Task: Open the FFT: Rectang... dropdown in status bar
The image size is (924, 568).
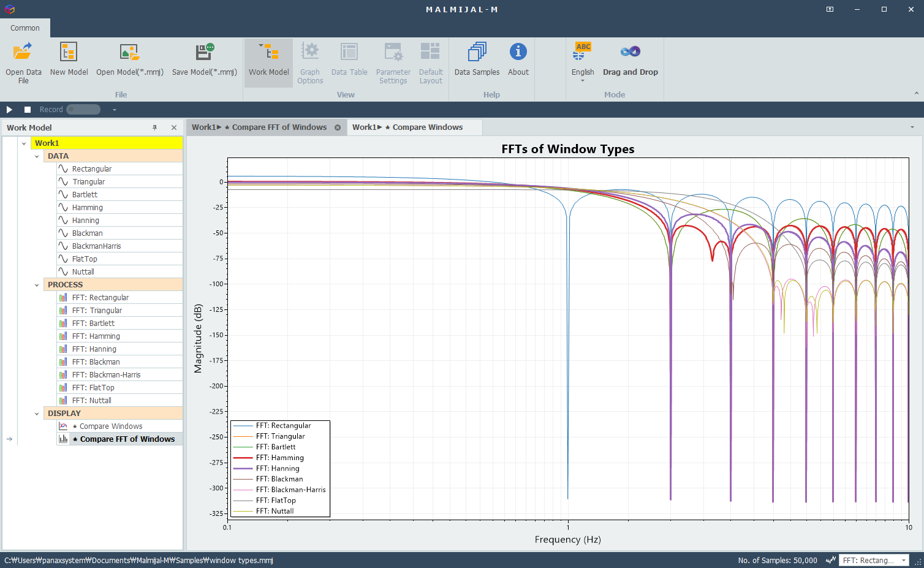Action: [x=874, y=560]
